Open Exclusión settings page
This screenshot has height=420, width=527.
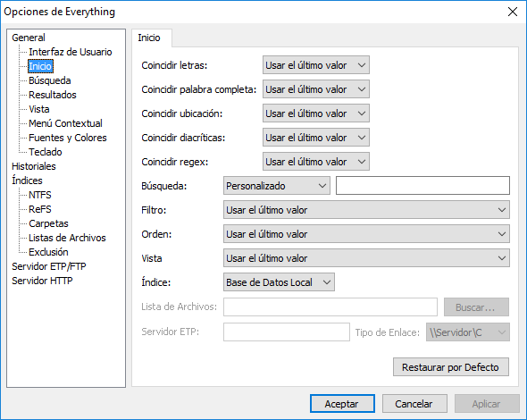48,252
